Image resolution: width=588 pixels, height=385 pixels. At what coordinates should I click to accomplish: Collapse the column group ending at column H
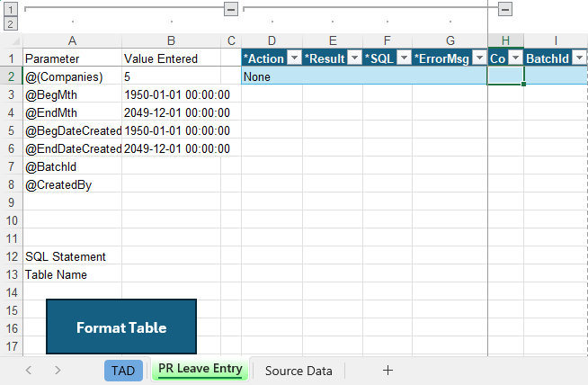tap(505, 9)
